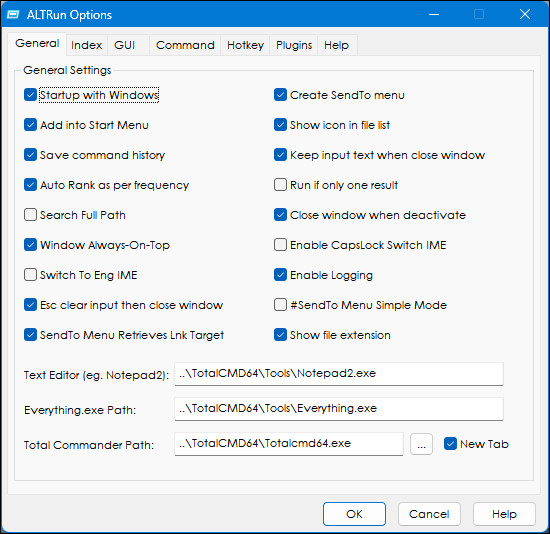The image size is (550, 534).
Task: Click the Cancel button
Action: [x=429, y=514]
